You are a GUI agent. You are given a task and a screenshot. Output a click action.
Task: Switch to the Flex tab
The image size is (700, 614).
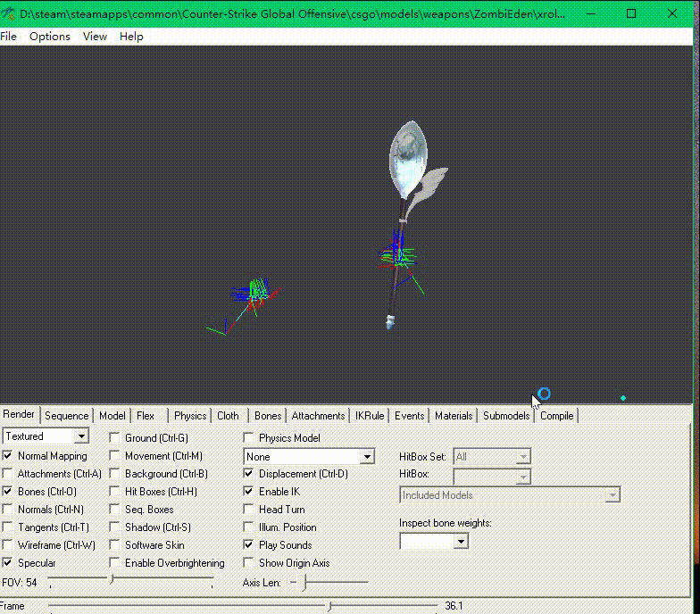point(146,416)
